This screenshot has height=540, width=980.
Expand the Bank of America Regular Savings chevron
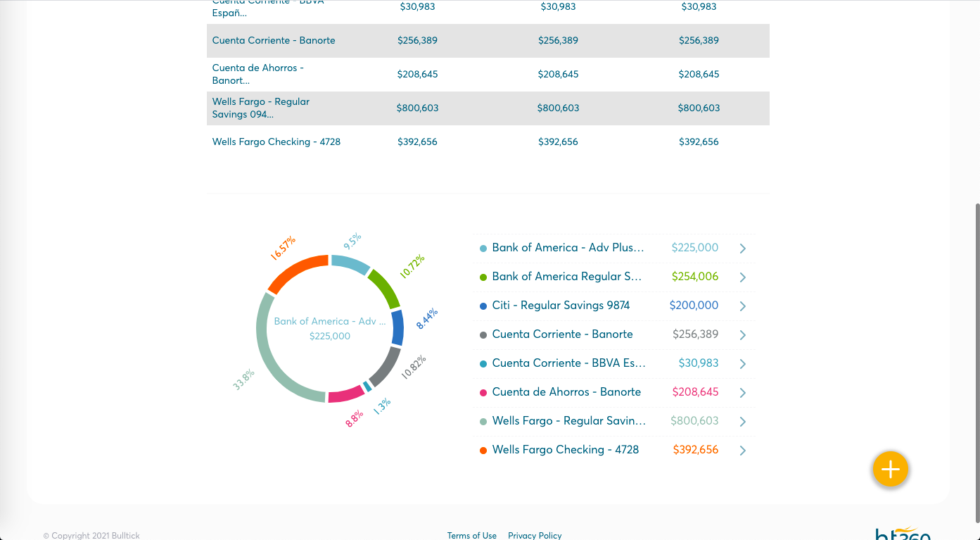[x=743, y=277]
